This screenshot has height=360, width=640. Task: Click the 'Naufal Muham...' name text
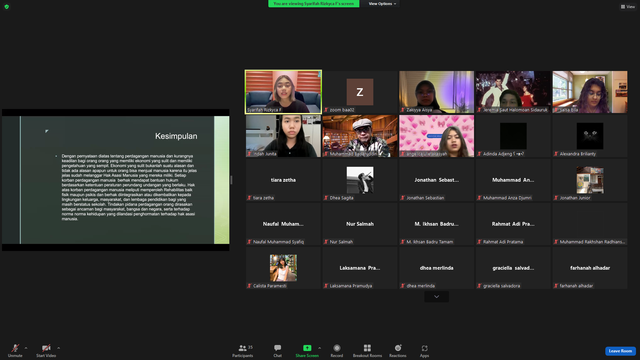pyautogui.click(x=283, y=224)
